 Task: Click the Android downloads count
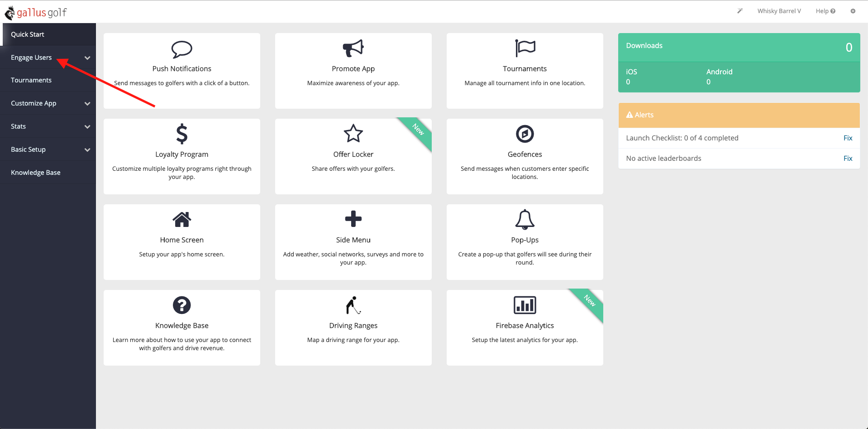tap(709, 82)
